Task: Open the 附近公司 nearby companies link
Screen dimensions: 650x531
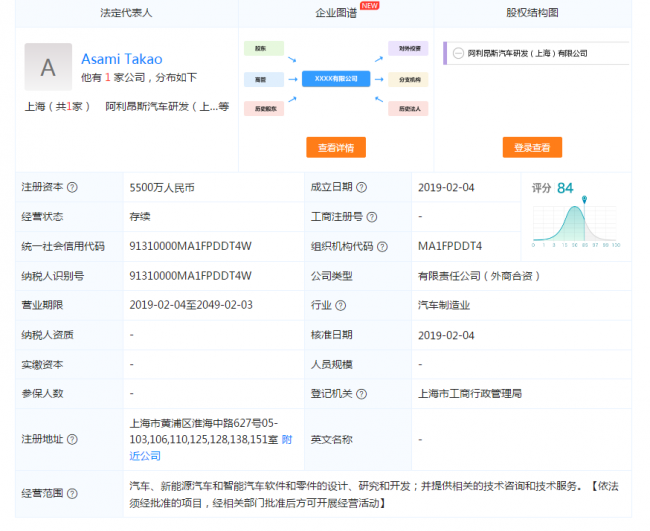Action: (145, 456)
